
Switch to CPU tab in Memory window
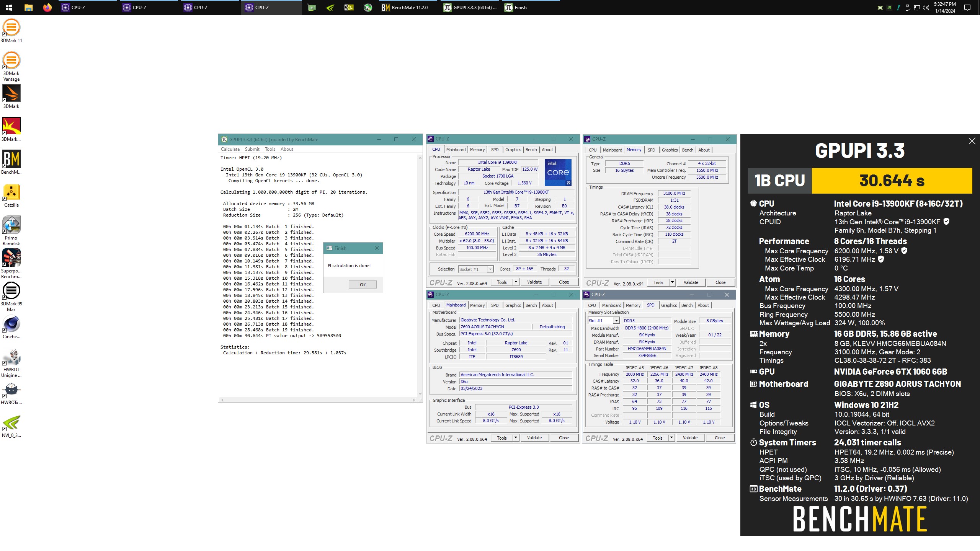593,150
